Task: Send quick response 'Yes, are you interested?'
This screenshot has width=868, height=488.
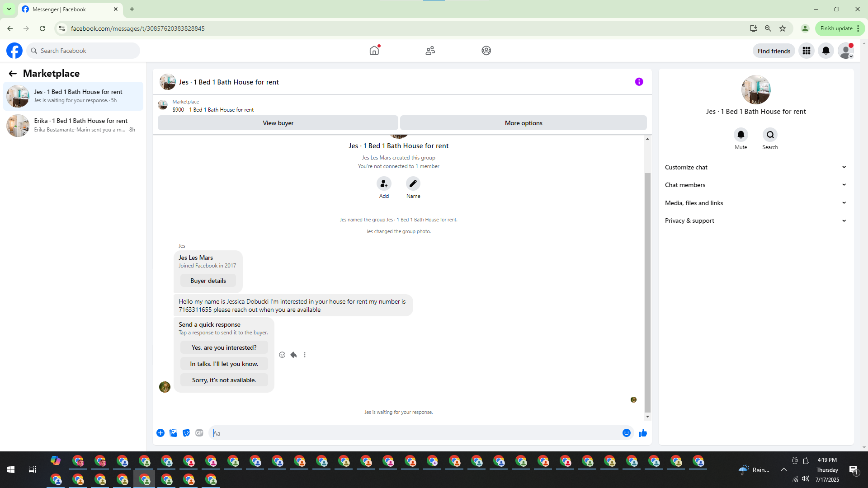Action: (x=224, y=347)
